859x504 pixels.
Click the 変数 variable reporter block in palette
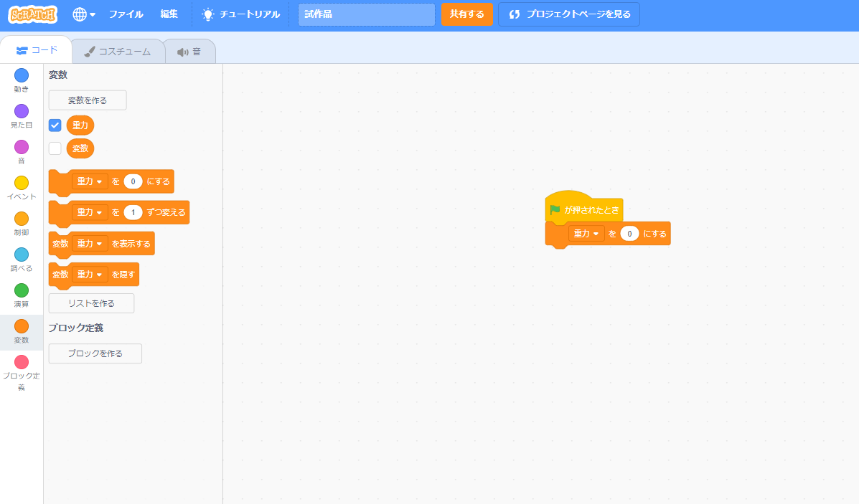[80, 148]
